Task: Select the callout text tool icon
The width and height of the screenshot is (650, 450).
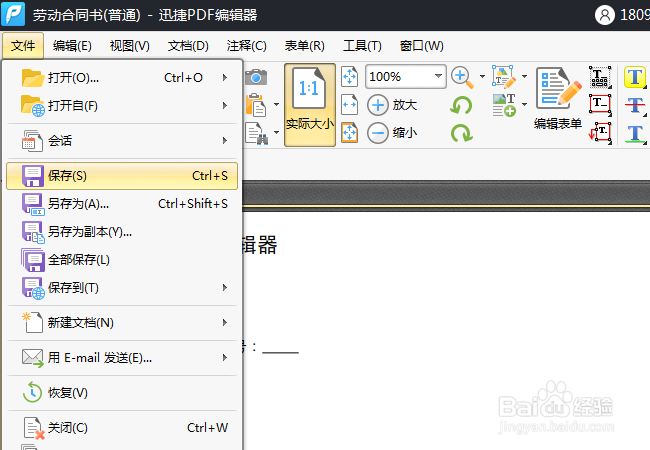Action: [x=600, y=133]
